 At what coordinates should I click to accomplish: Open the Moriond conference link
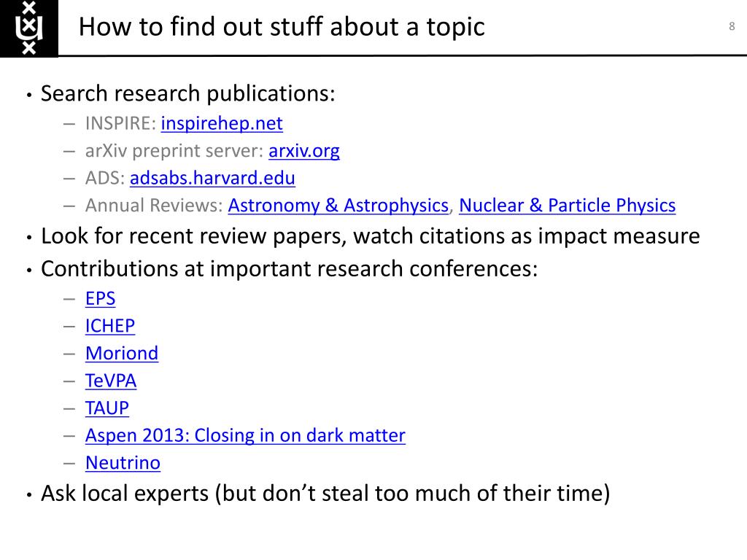tap(122, 354)
